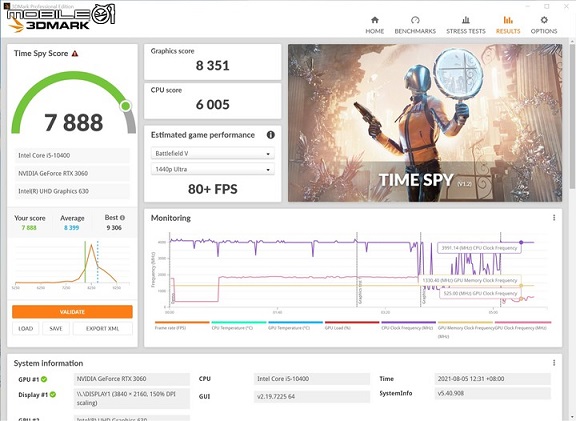Toggle GPU Temperature legend item
Viewport: 576px width, 421px height.
295,325
